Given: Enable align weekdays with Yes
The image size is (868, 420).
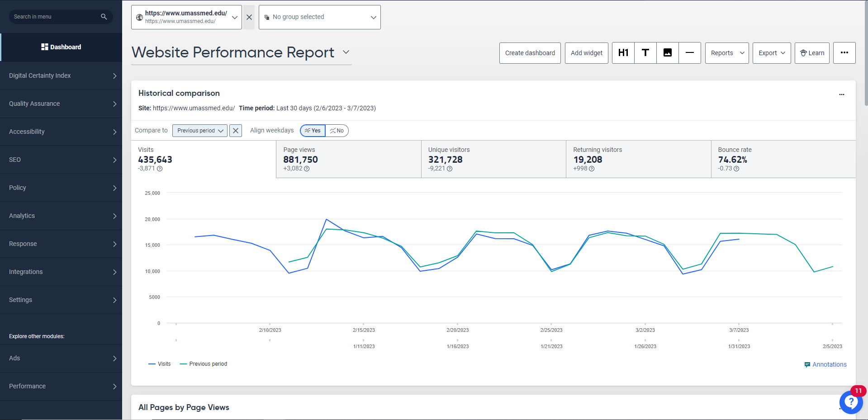Looking at the screenshot, I should 312,131.
